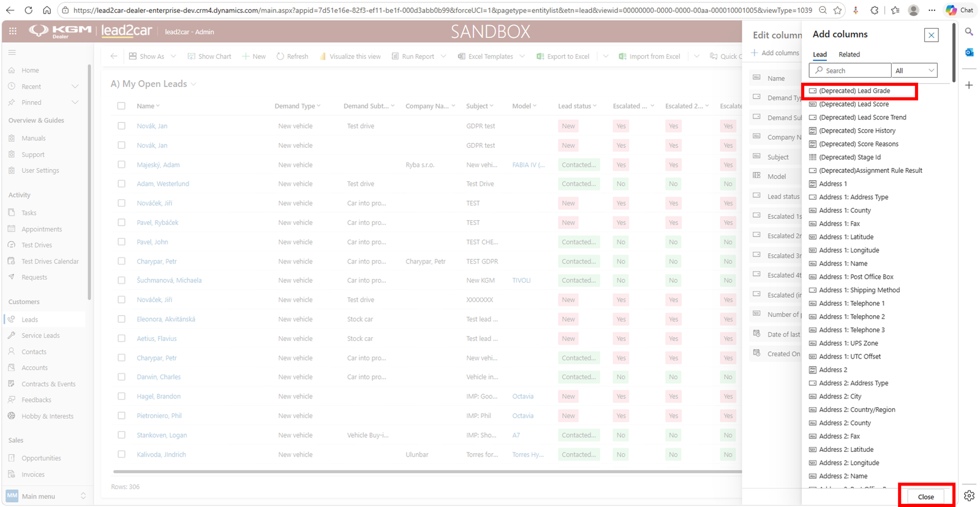Open Opportunities in Sales menu
Image resolution: width=980 pixels, height=507 pixels.
(41, 458)
